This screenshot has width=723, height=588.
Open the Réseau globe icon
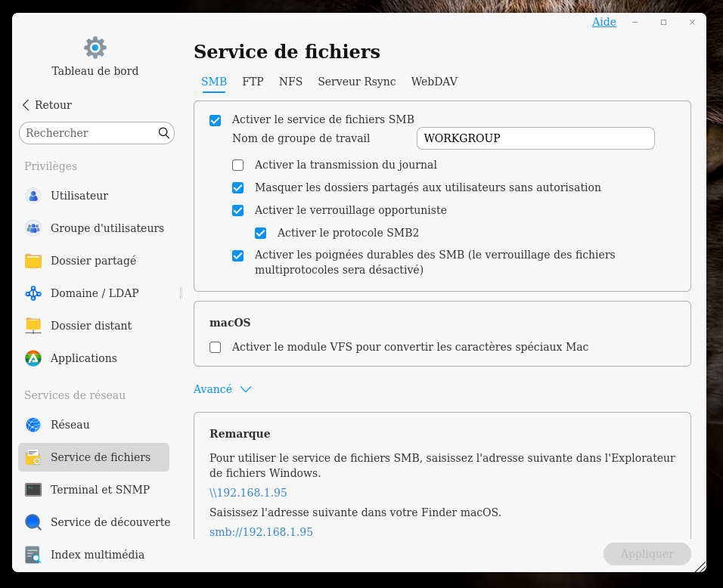(33, 425)
